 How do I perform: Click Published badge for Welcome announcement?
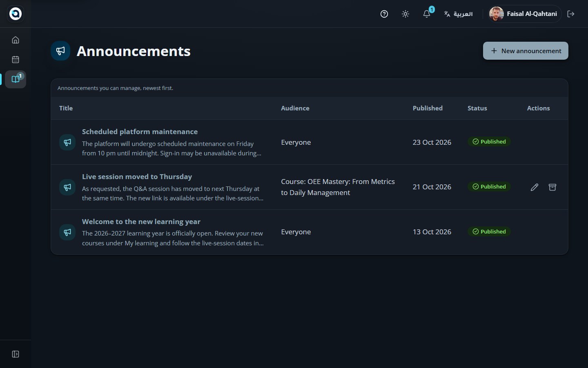point(489,231)
